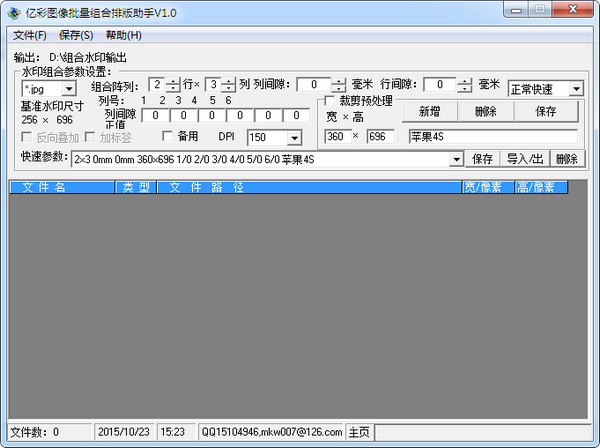Click the app icon in the title bar
The image size is (600, 448).
(11, 10)
